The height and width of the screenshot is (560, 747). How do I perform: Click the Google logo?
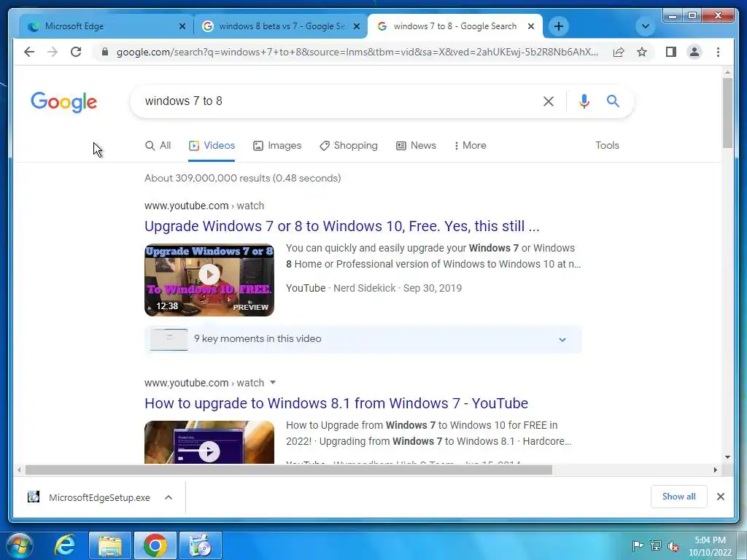click(64, 102)
